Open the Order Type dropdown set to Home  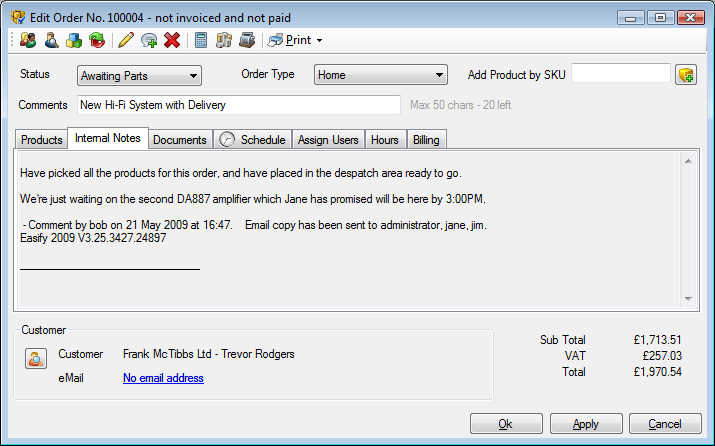[380, 75]
